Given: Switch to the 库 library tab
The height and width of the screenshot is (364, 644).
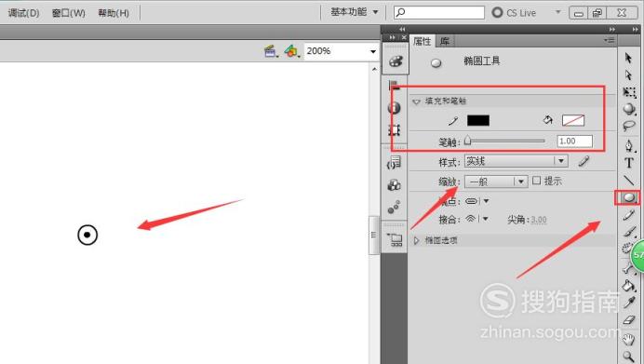Looking at the screenshot, I should tap(445, 41).
